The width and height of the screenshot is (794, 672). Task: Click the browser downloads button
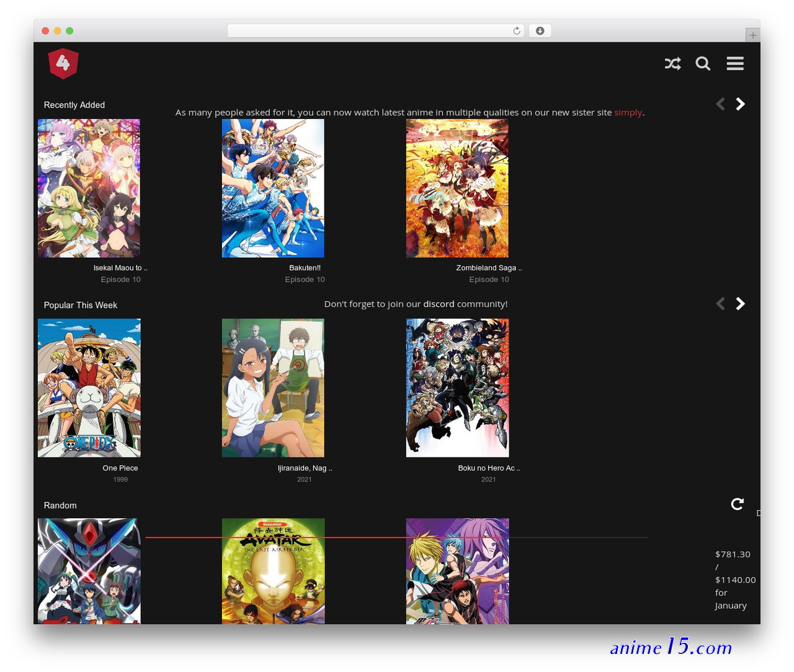pos(540,31)
